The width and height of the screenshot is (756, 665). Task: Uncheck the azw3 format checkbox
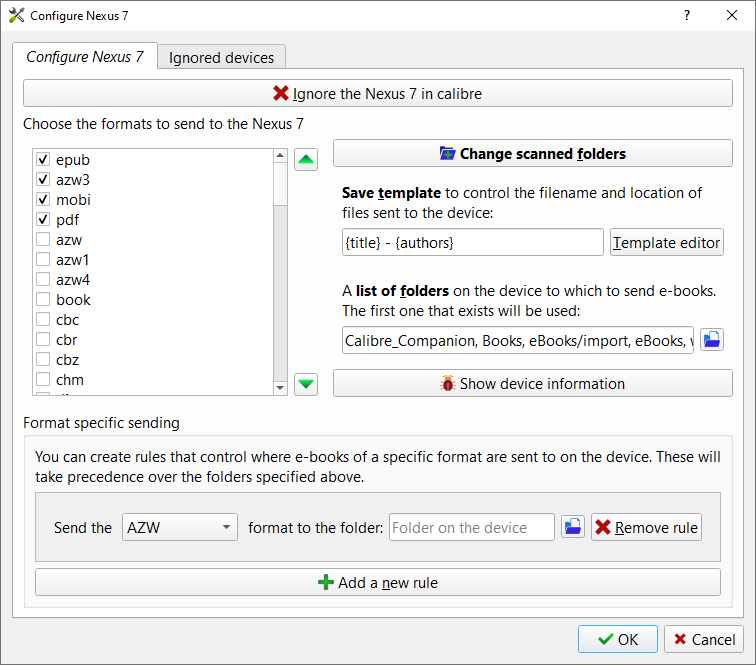pyautogui.click(x=43, y=179)
